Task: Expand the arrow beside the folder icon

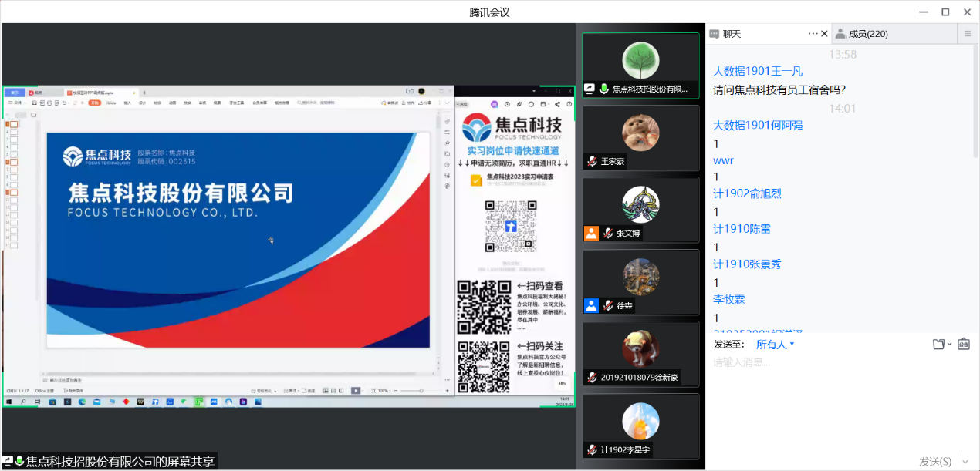Action: pos(949,345)
